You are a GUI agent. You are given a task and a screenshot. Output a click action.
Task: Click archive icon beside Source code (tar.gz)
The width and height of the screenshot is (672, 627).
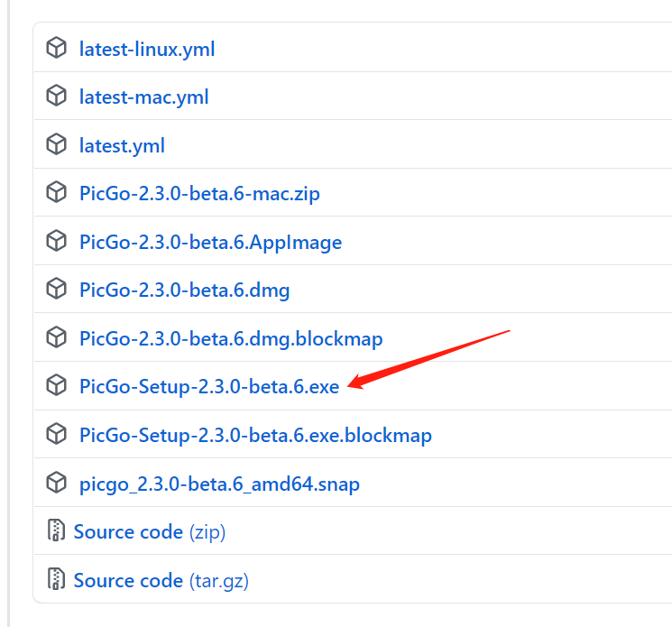click(x=56, y=579)
